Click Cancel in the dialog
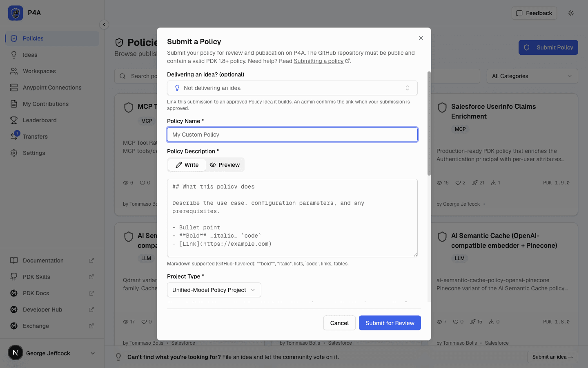This screenshot has height=368, width=588. click(339, 323)
